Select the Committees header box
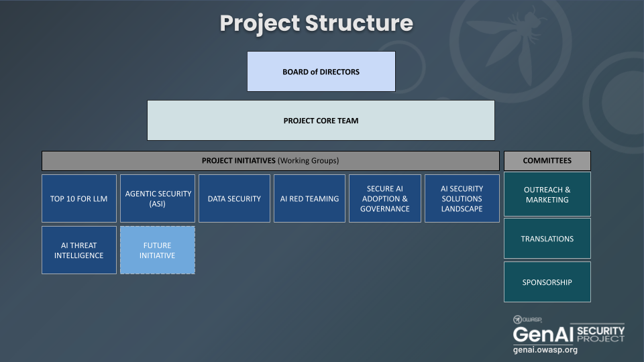This screenshot has width=644, height=362. pos(547,161)
